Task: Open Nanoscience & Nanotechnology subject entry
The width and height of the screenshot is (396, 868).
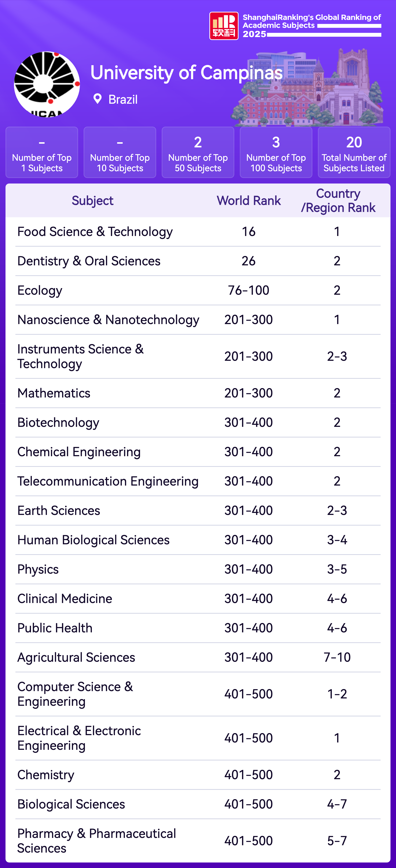Action: click(x=108, y=320)
